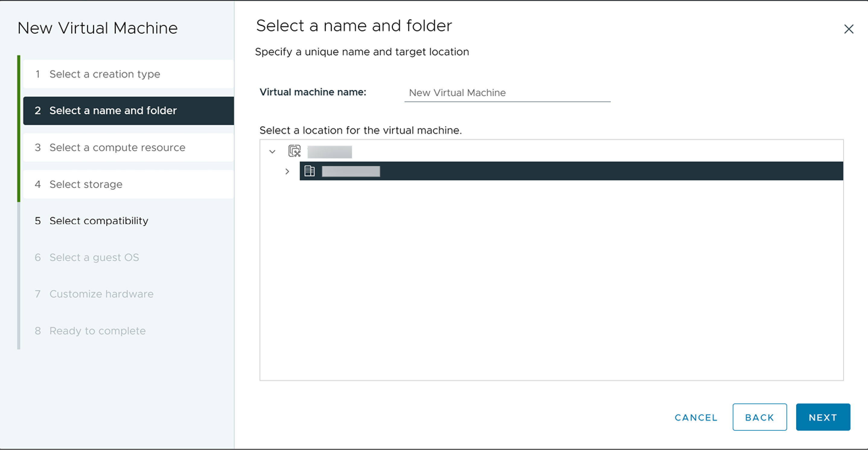Viewport: 868px width, 450px height.
Task: Click the NEXT button
Action: pos(823,417)
